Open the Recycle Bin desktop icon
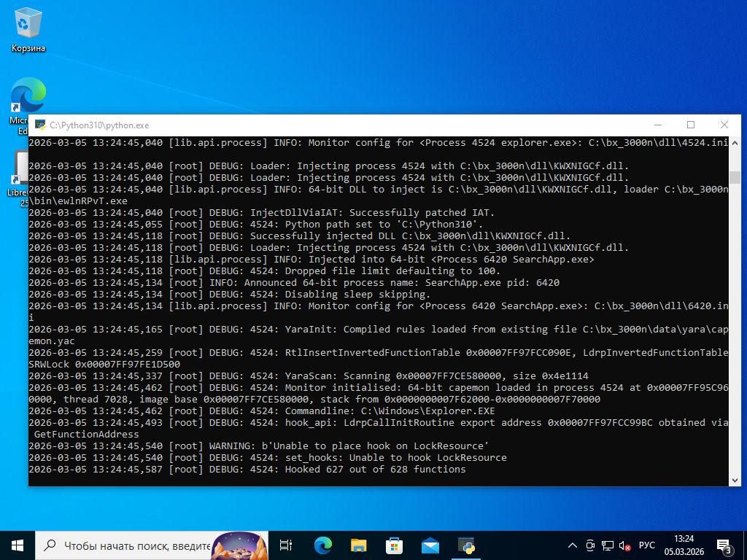This screenshot has height=560, width=747. pyautogui.click(x=28, y=29)
